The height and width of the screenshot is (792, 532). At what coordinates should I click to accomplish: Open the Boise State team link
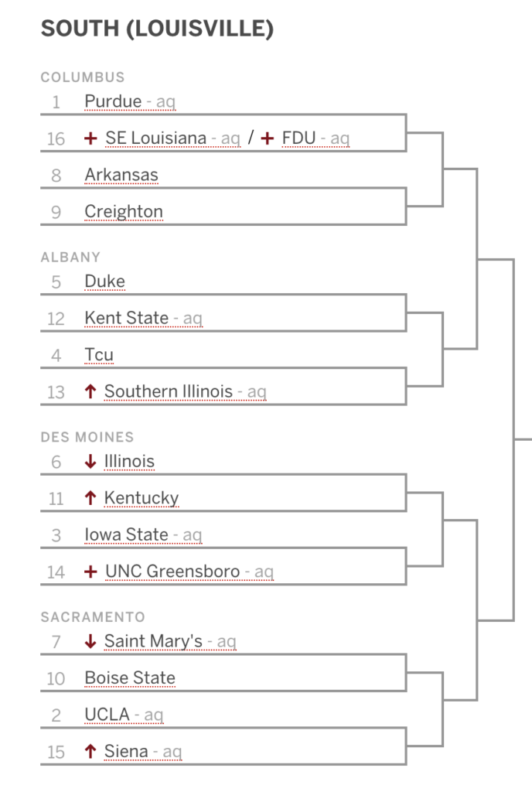tap(130, 678)
